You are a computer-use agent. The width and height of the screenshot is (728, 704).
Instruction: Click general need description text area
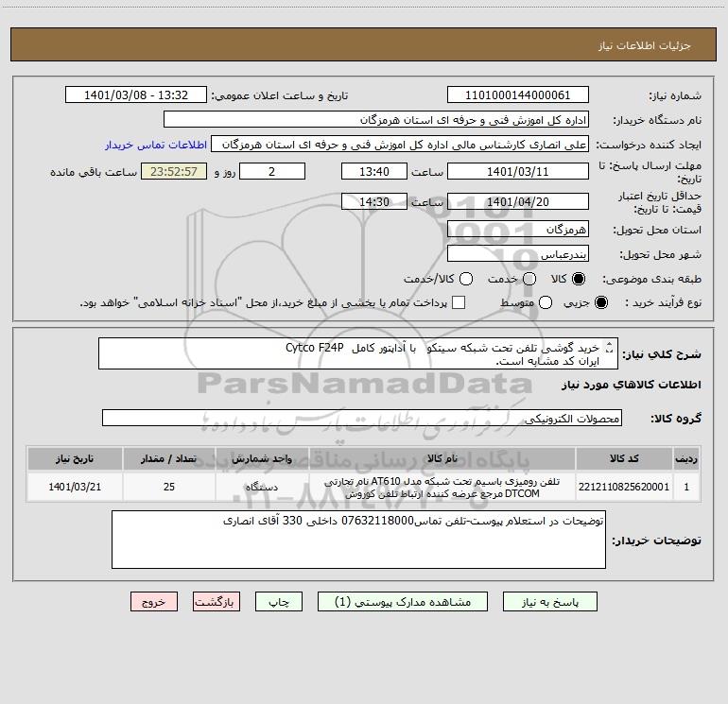click(x=358, y=353)
